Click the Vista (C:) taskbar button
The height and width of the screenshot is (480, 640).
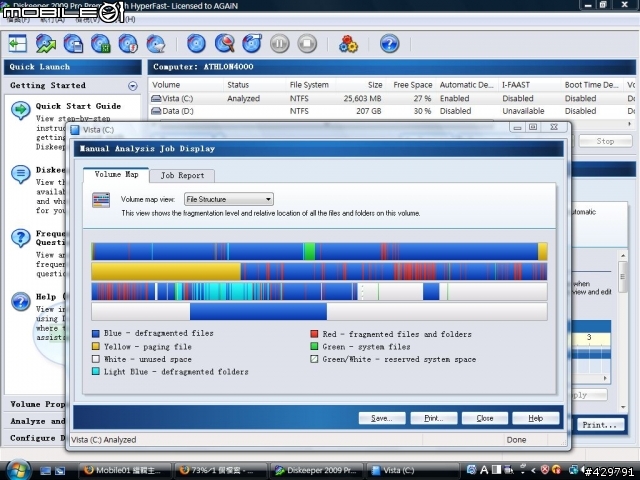click(x=413, y=471)
